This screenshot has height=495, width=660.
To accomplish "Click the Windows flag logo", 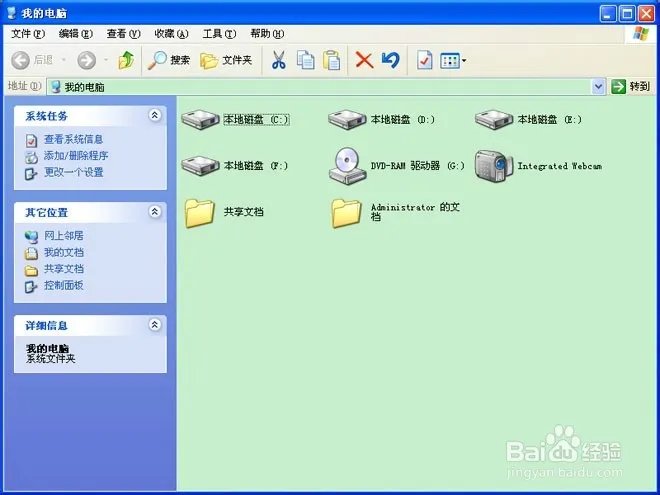I will (640, 34).
